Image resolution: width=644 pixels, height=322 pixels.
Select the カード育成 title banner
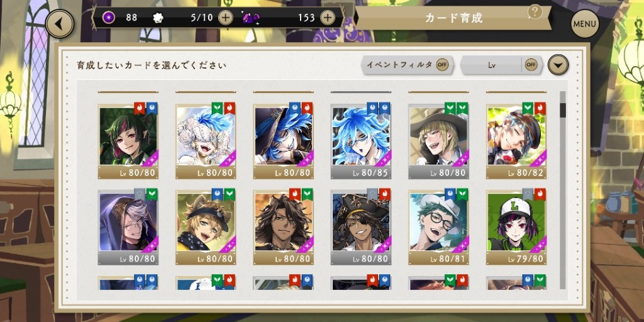pyautogui.click(x=453, y=18)
